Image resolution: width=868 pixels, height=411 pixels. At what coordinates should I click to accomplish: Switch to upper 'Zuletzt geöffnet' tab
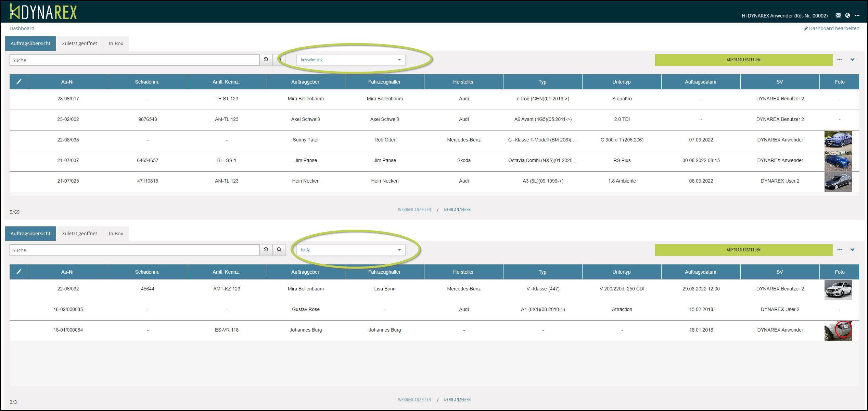coord(79,43)
